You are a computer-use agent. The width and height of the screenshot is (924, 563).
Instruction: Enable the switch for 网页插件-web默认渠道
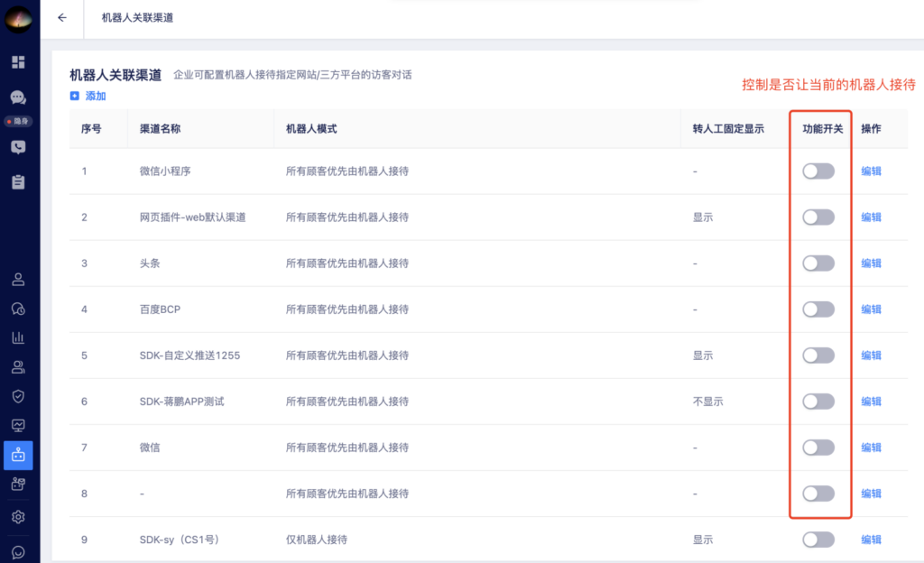[818, 217]
